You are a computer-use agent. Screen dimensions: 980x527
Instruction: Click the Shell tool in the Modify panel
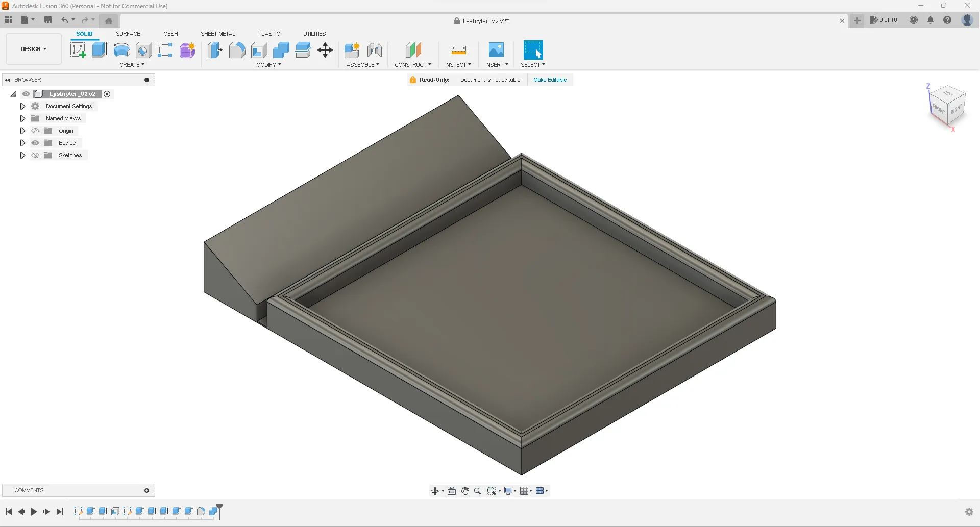259,50
